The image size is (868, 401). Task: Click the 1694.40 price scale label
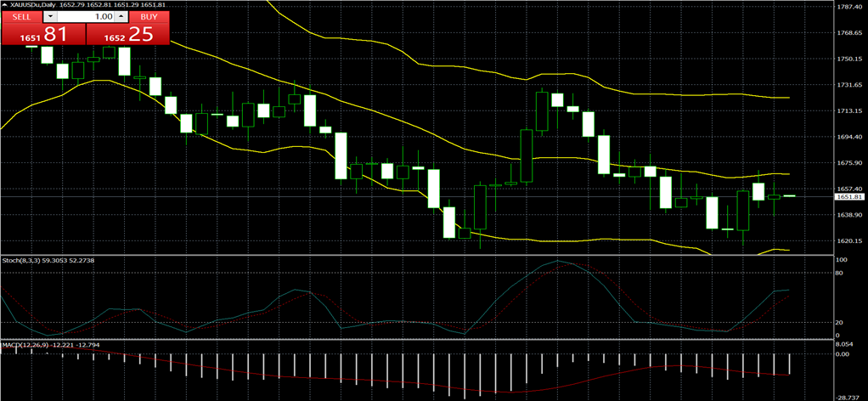tap(848, 137)
